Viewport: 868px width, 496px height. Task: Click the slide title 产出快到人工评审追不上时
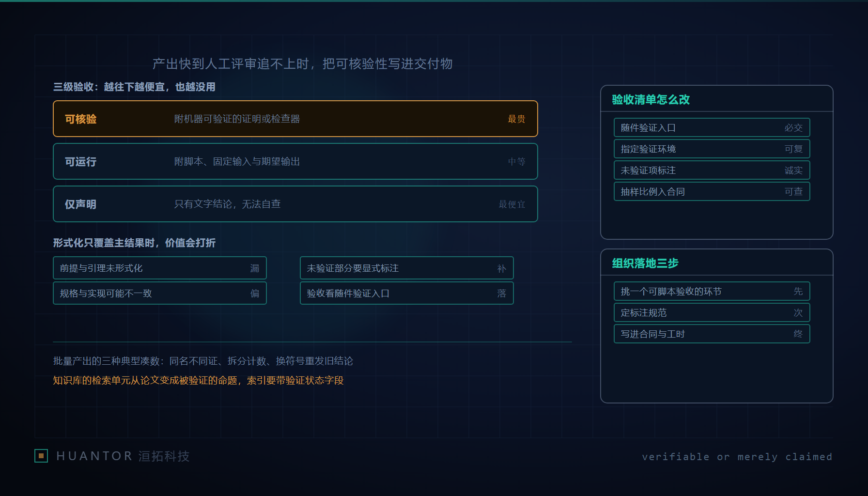point(303,63)
